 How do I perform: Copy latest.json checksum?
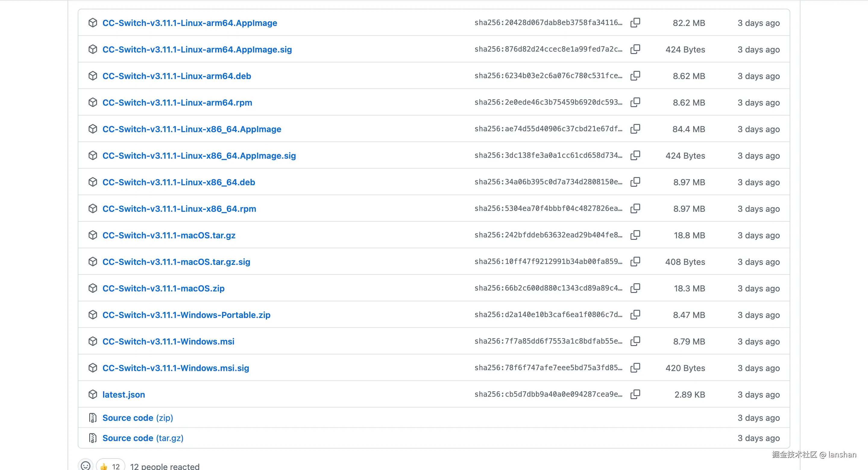point(635,394)
